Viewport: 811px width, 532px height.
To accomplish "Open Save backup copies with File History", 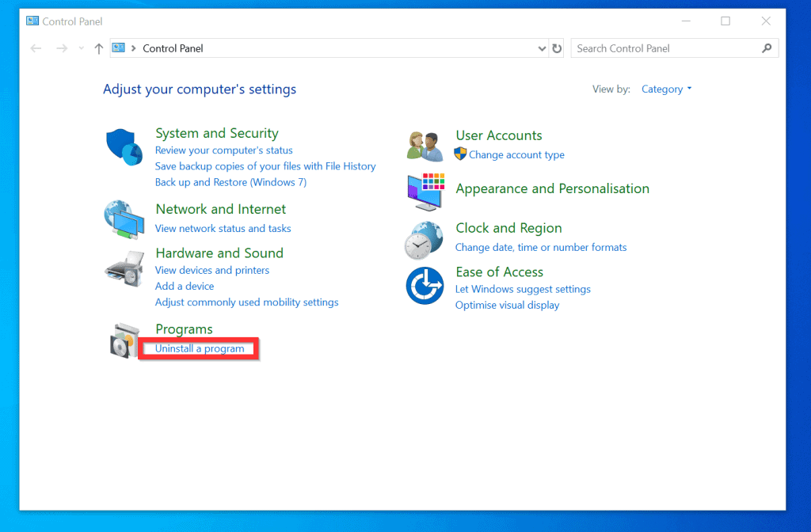I will coord(265,166).
